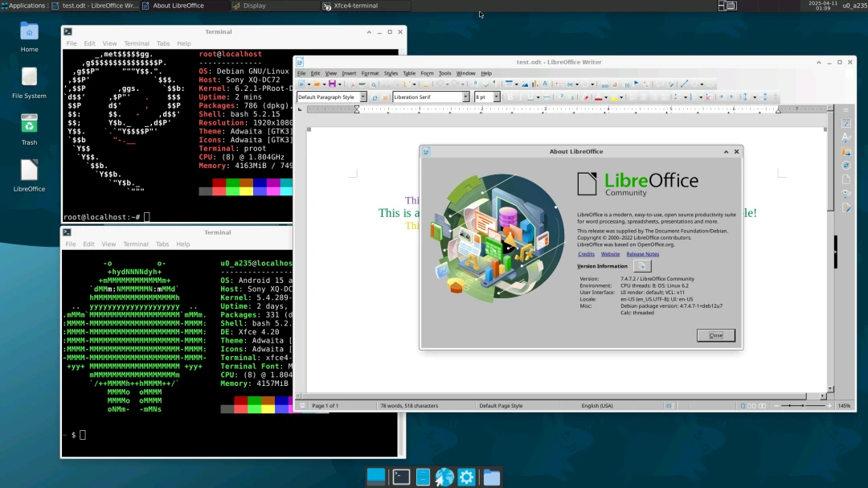Close the About LibreOffice dialog with Close button
The width and height of the screenshot is (868, 488).
(715, 335)
